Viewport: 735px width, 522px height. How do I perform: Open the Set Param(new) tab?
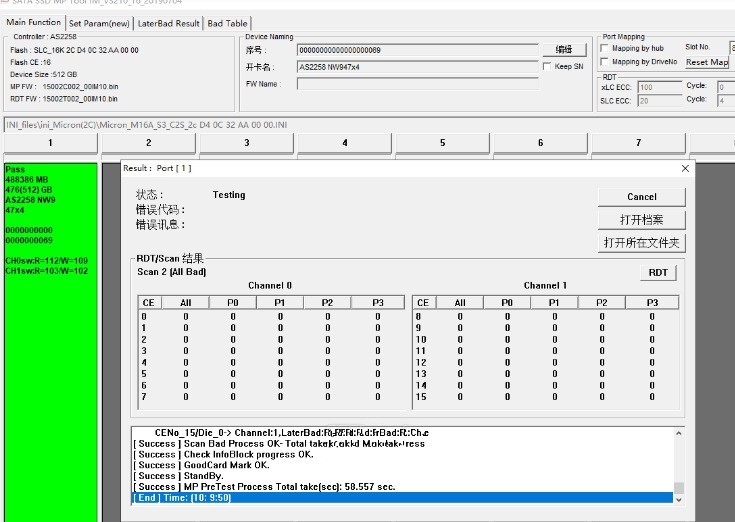tap(98, 23)
